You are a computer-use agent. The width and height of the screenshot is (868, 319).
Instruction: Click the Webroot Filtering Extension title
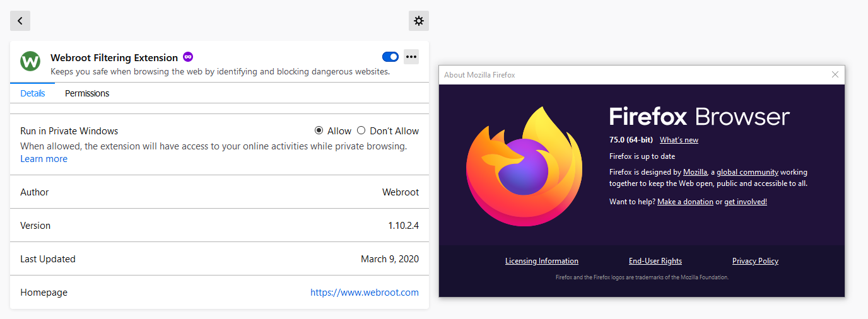tap(114, 57)
